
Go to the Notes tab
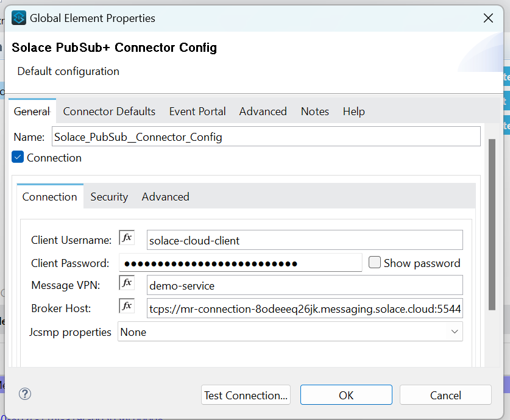[x=315, y=112]
